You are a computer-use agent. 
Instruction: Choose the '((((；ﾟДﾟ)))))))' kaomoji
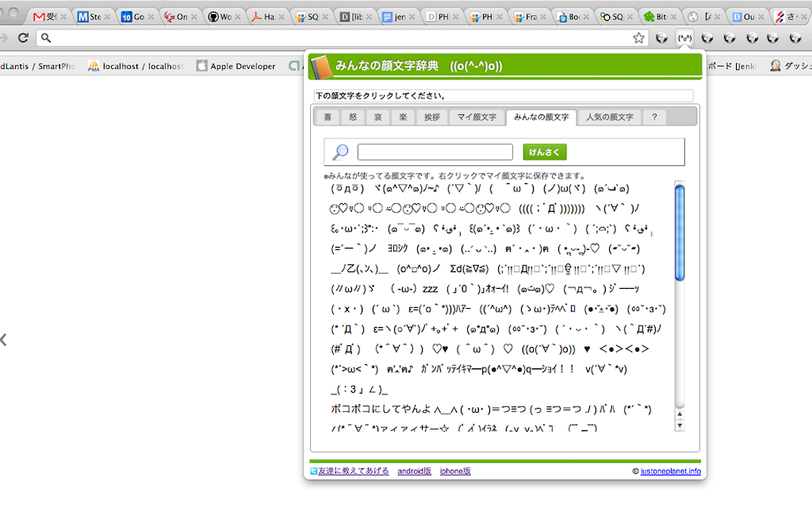pyautogui.click(x=552, y=209)
